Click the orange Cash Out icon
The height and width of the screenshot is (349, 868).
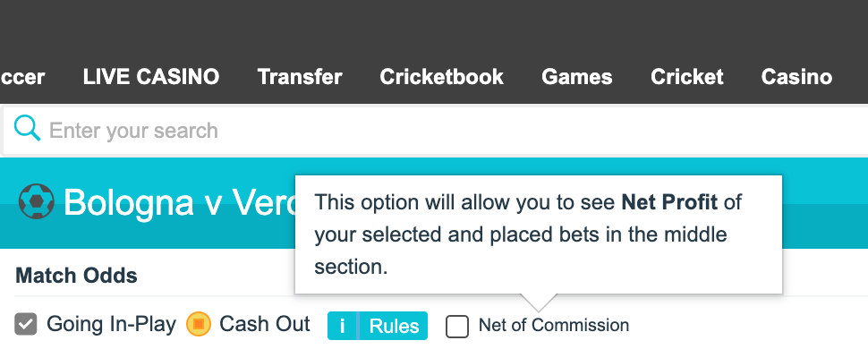pyautogui.click(x=199, y=324)
